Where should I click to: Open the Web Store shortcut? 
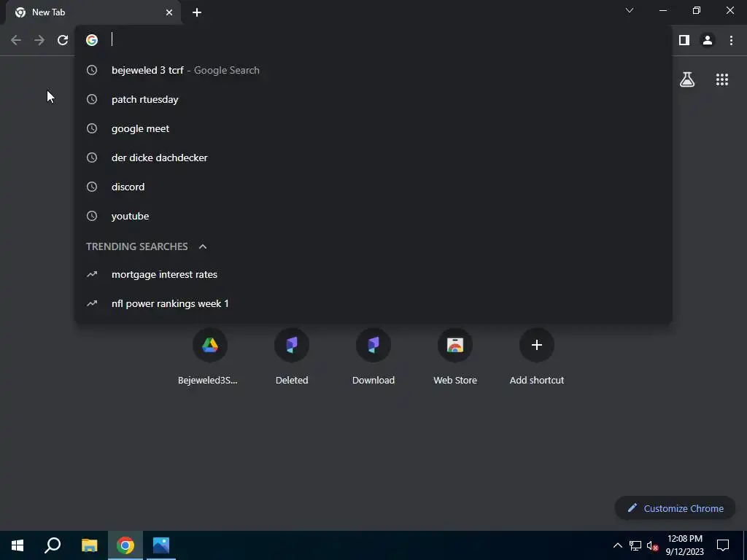coord(455,357)
